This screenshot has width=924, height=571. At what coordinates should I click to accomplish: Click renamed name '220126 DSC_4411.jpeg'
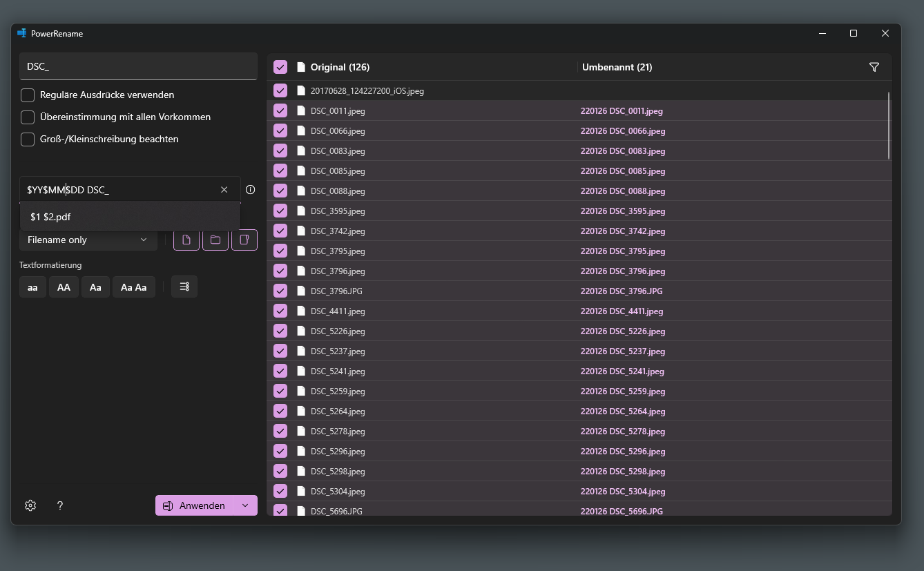pyautogui.click(x=622, y=311)
